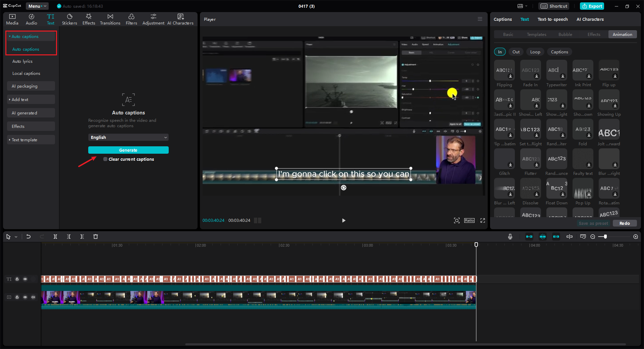
Task: Open the Transitions panel
Action: 110,19
